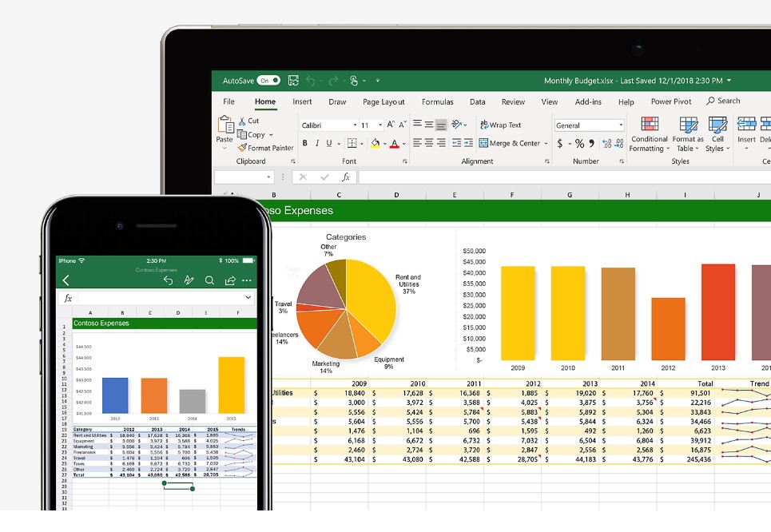
Task: Click the Name Box field
Action: tap(240, 177)
